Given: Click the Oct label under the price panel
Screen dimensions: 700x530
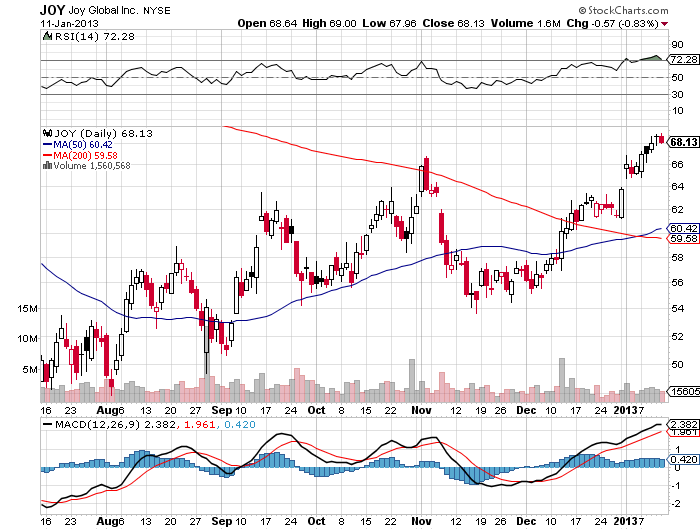Looking at the screenshot, I should (317, 410).
